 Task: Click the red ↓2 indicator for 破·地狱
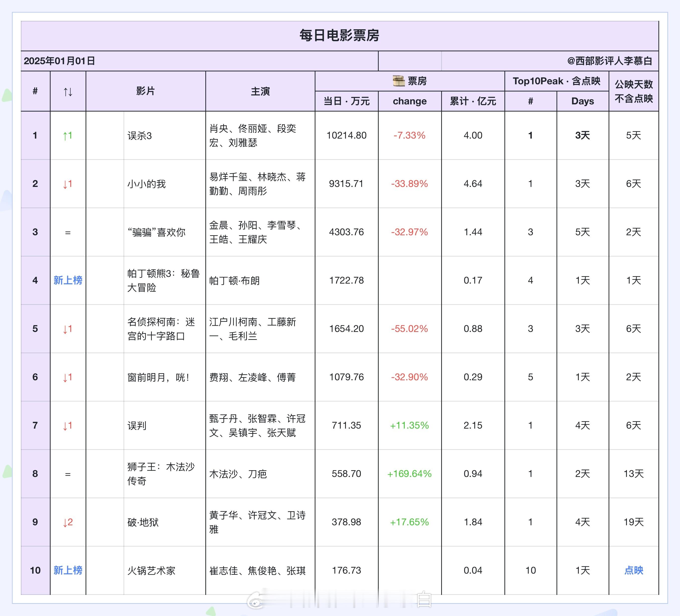[x=68, y=522]
